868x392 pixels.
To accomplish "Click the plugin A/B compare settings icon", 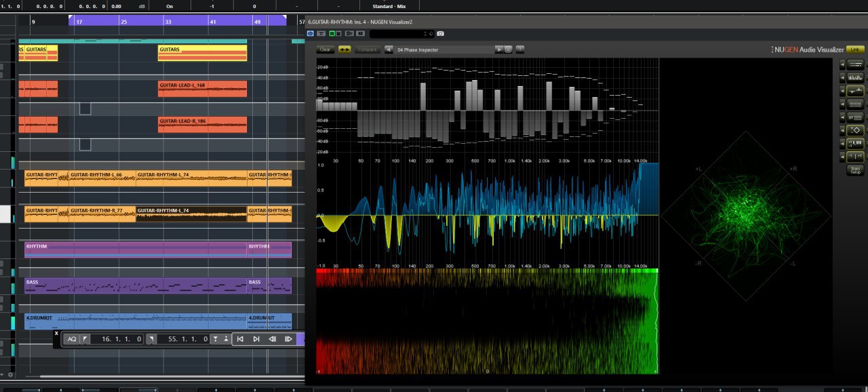I will click(349, 33).
